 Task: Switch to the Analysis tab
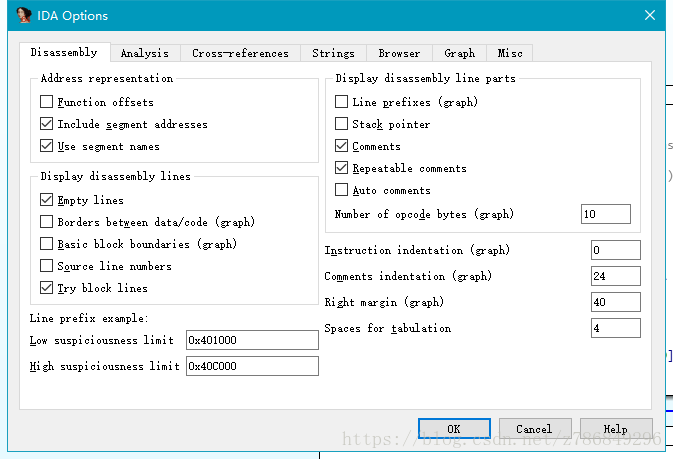coord(145,54)
